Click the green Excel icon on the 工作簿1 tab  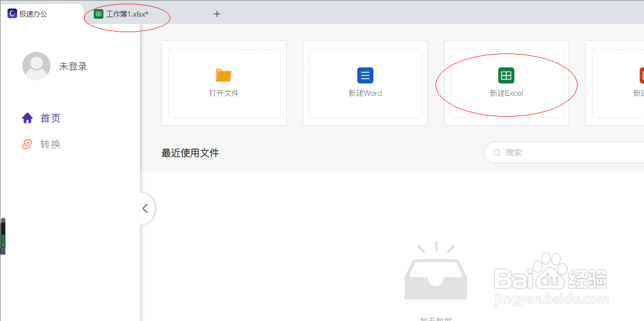(98, 13)
